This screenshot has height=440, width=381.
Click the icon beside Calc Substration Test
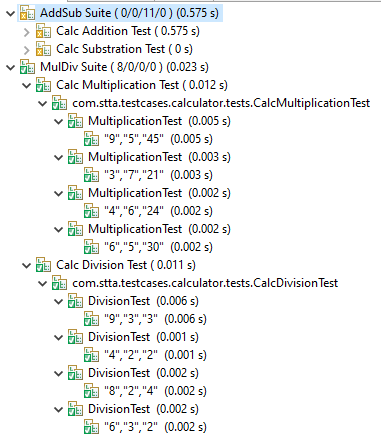(x=43, y=49)
